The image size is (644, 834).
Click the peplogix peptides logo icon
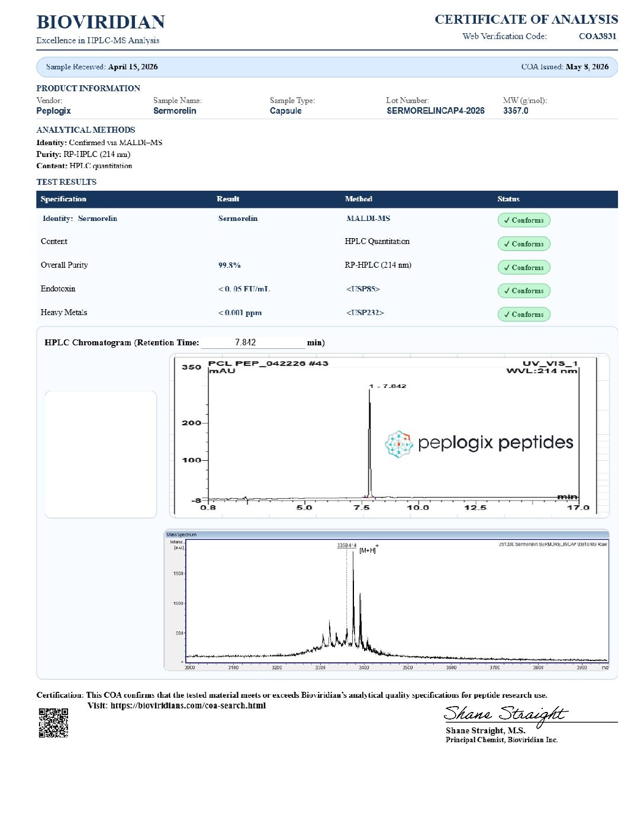398,444
